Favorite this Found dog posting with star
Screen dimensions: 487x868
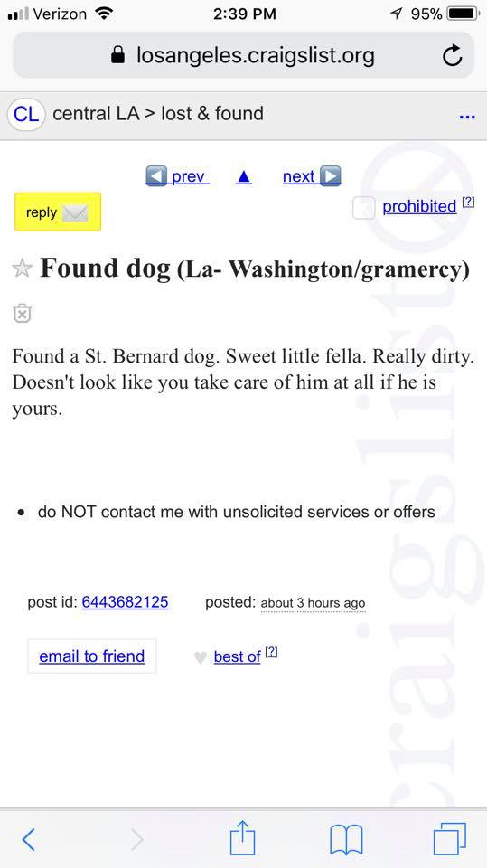(x=22, y=269)
